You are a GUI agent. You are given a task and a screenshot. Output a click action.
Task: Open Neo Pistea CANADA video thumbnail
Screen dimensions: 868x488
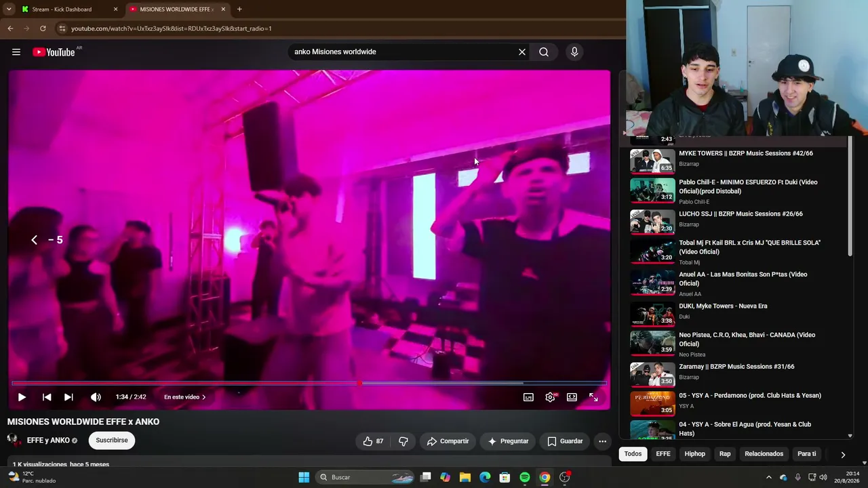tap(652, 342)
